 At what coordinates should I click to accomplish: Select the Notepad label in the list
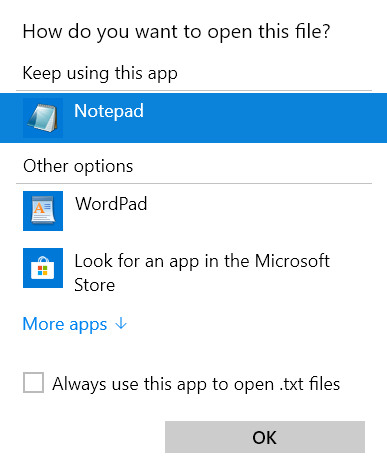109,111
